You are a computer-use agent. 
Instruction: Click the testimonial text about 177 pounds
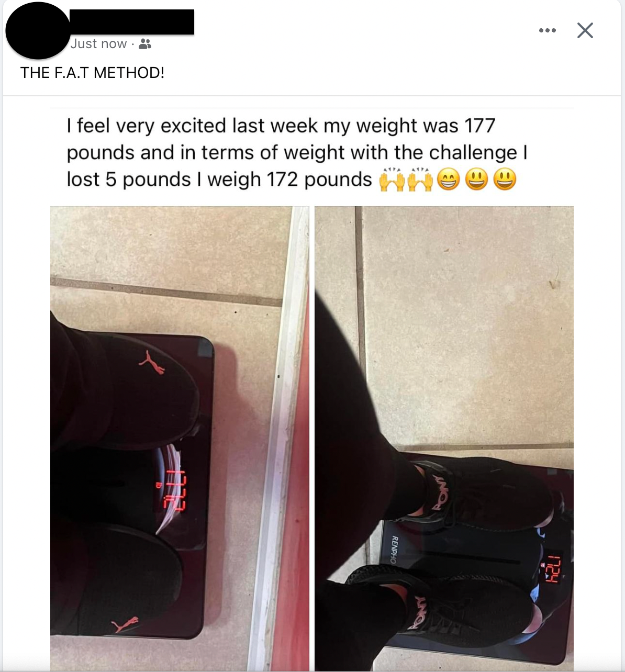pyautogui.click(x=296, y=152)
